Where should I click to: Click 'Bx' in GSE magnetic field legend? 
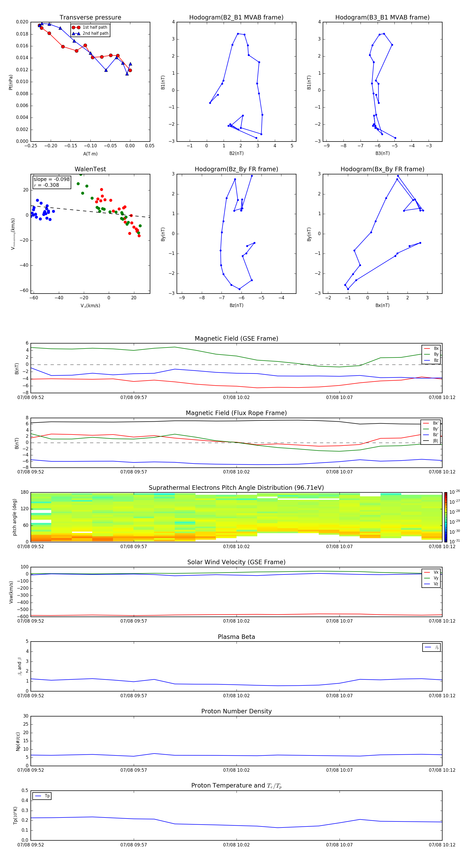tap(436, 349)
